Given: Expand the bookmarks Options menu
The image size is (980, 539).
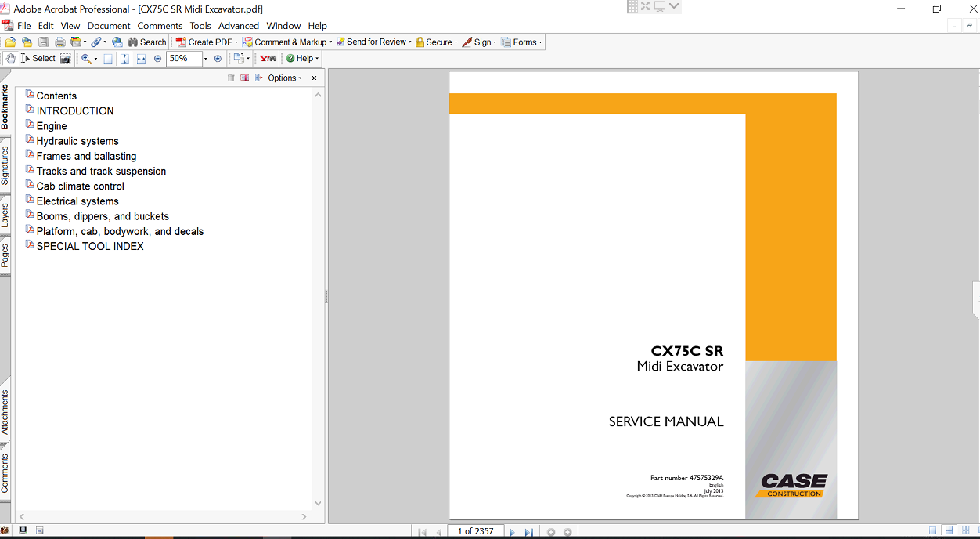Looking at the screenshot, I should tap(284, 78).
